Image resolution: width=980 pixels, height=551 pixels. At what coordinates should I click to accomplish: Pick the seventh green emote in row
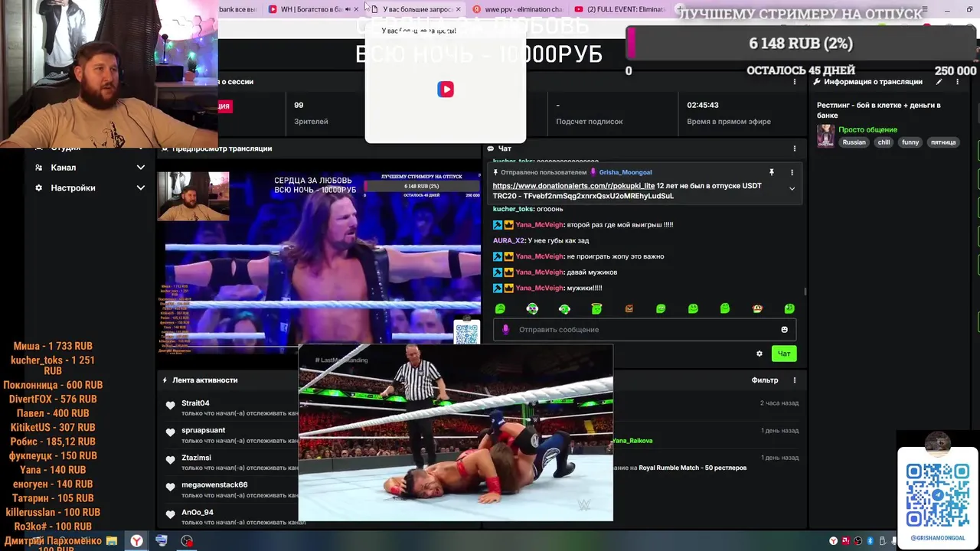[693, 308]
